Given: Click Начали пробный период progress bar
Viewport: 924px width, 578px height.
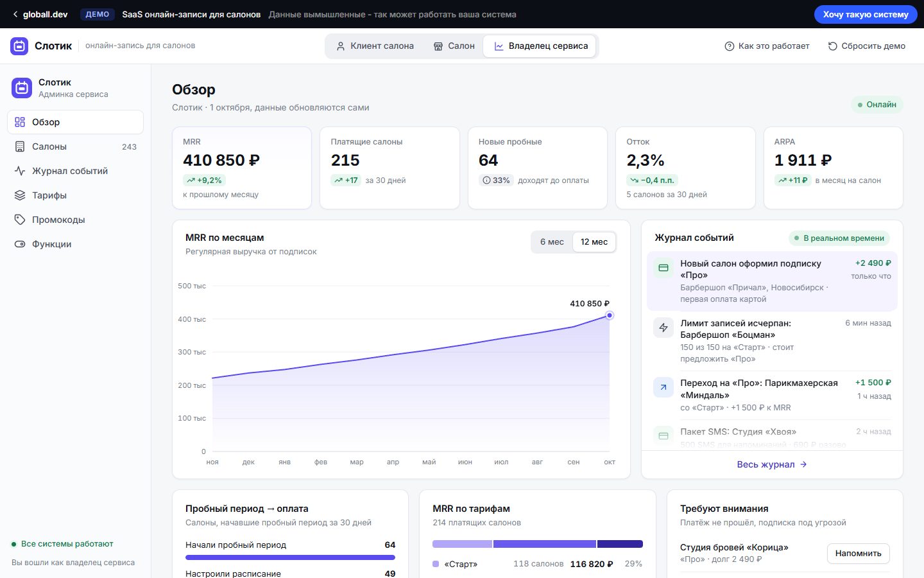Looking at the screenshot, I should pos(290,557).
